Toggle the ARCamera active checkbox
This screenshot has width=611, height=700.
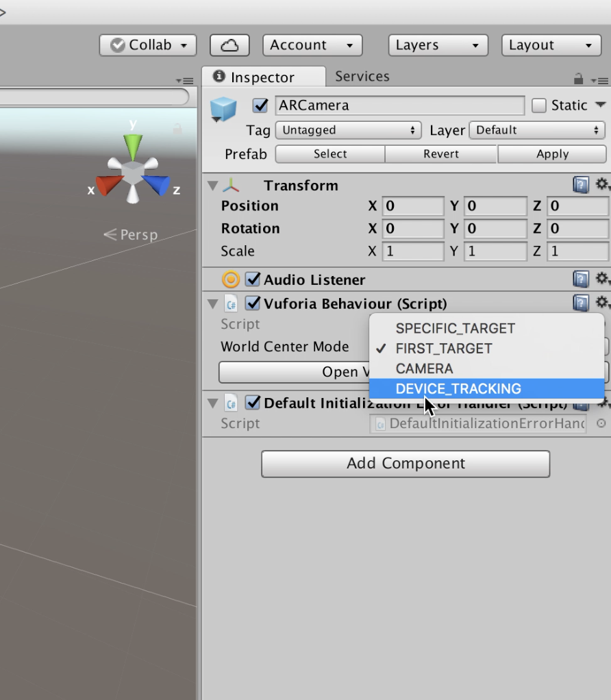click(x=260, y=105)
